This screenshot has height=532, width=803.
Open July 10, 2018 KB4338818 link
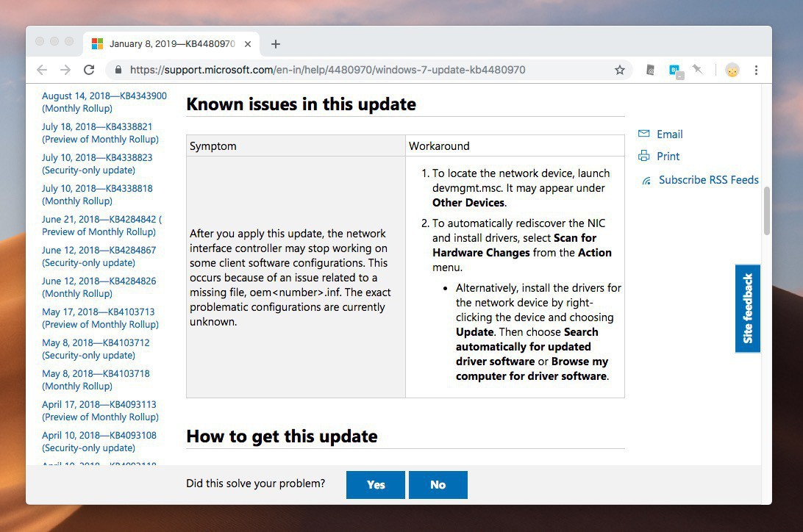[x=97, y=195]
